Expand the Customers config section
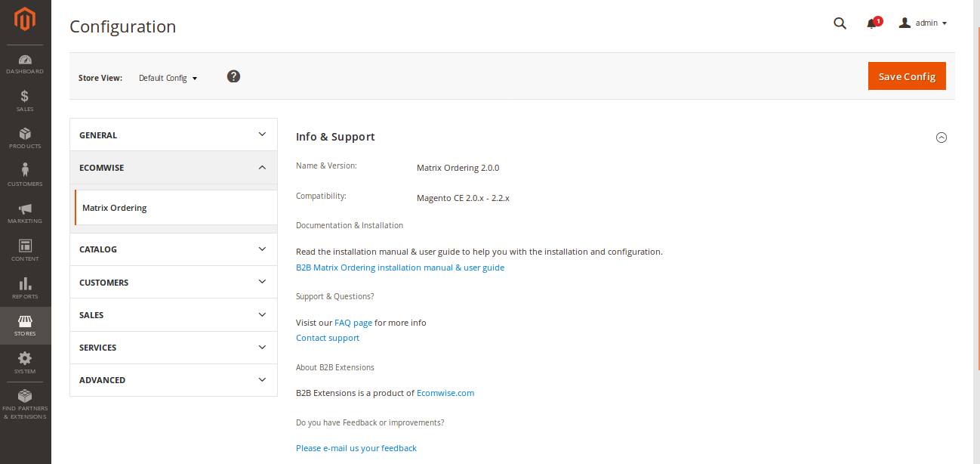 [x=173, y=282]
